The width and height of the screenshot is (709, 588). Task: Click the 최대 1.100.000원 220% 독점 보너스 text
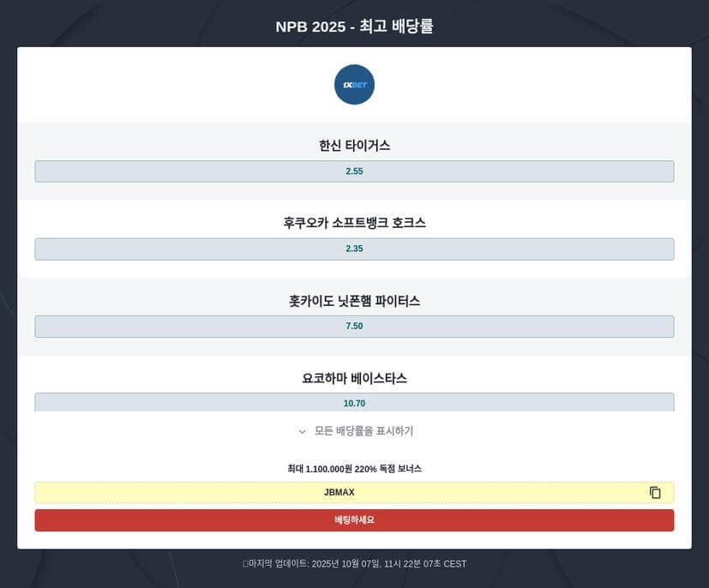[x=354, y=469]
